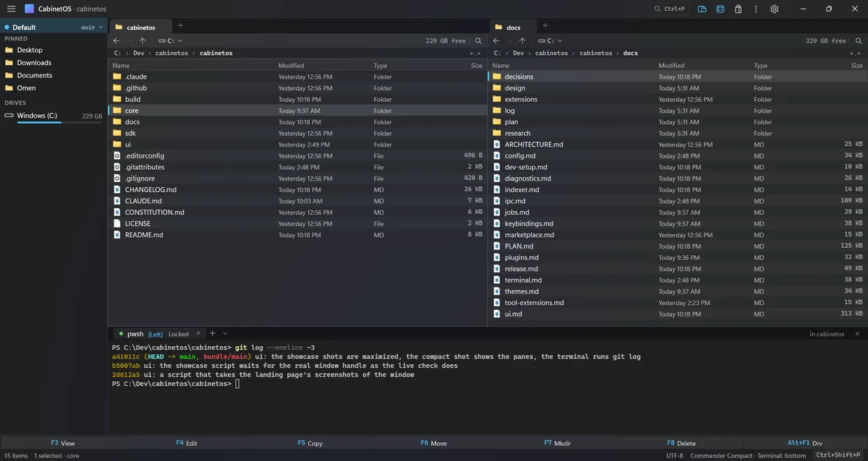The width and height of the screenshot is (868, 461).
Task: Select extensions folder
Action: point(678,99)
